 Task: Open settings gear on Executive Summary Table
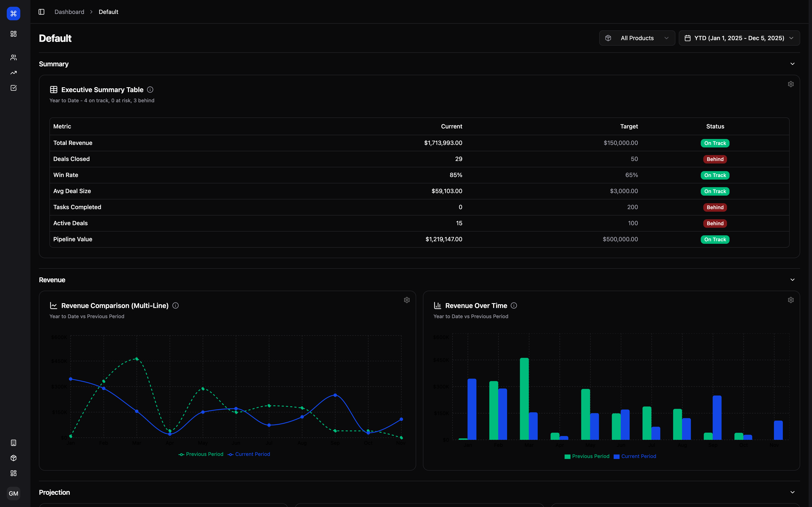(x=790, y=84)
